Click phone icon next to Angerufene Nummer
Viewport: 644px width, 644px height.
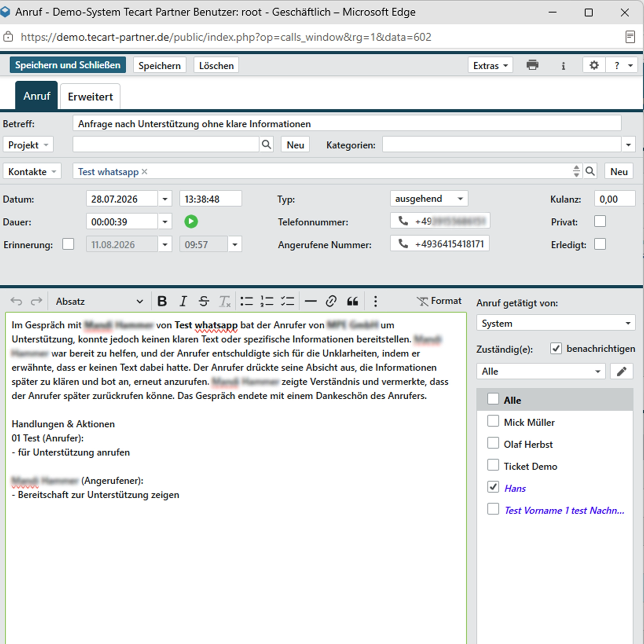pyautogui.click(x=403, y=244)
